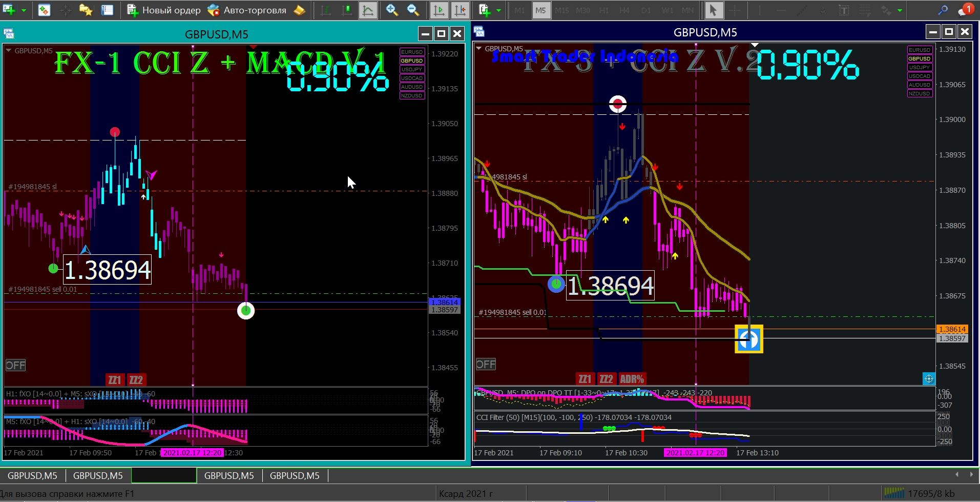
Task: Select the trendline drawing tool
Action: 802,10
